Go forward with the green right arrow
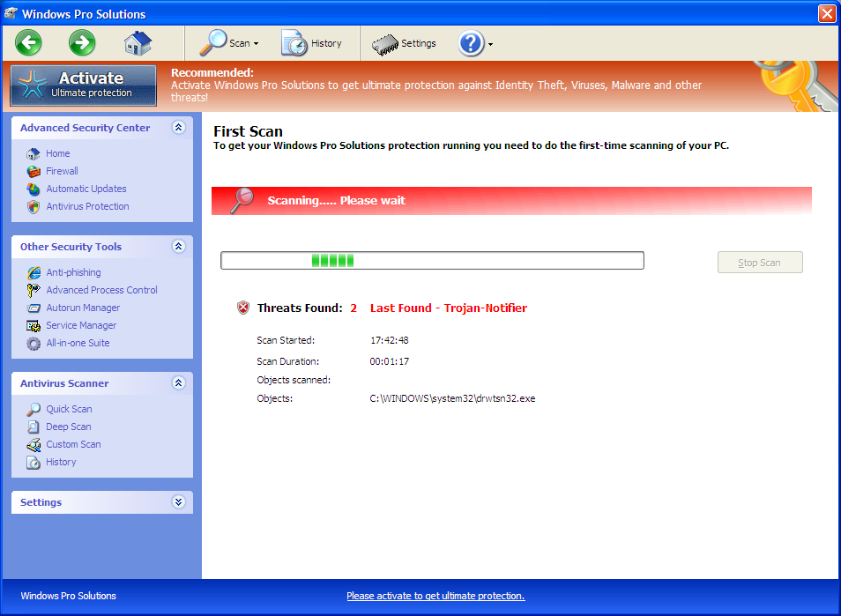The width and height of the screenshot is (841, 616). coord(82,42)
